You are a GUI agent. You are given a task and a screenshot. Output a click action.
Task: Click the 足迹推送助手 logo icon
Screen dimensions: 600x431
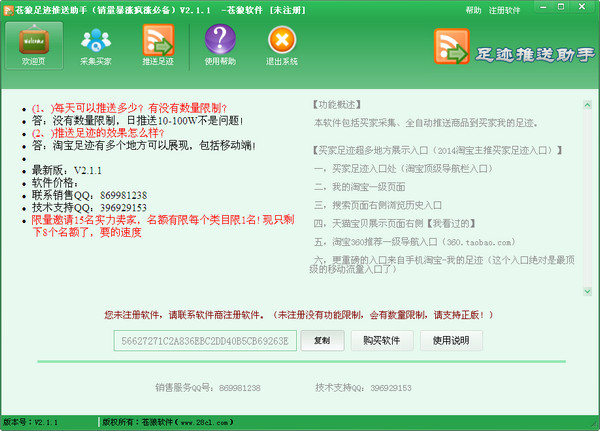click(452, 46)
